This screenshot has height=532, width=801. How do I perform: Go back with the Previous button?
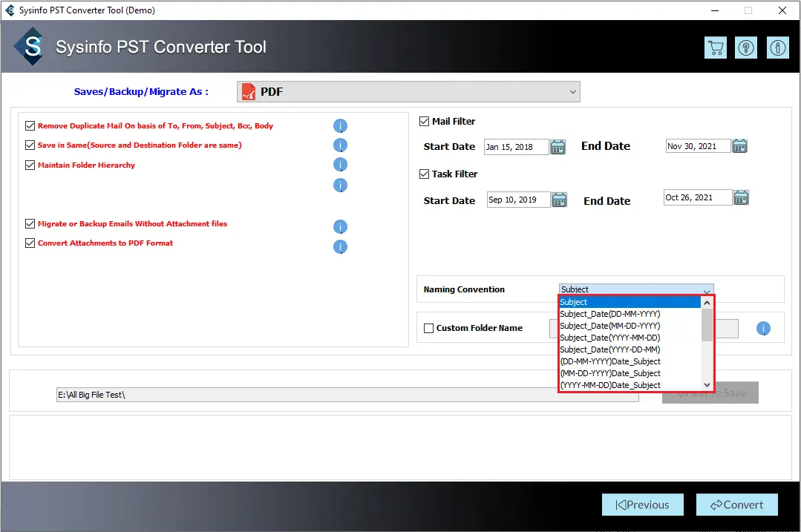click(642, 505)
